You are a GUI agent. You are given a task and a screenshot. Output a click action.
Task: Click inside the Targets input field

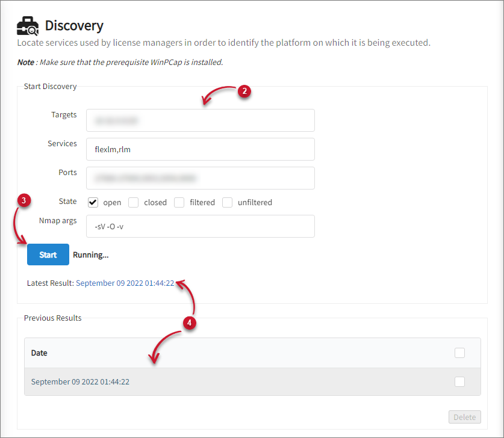(x=202, y=120)
